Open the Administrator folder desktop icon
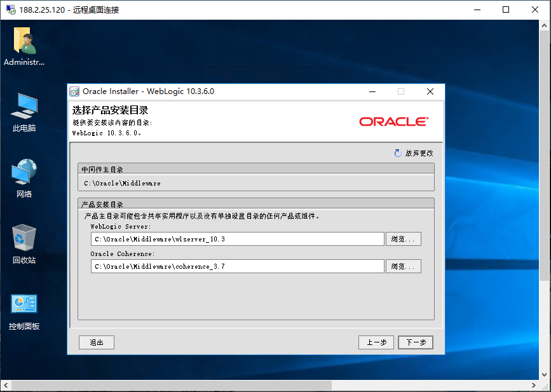The width and height of the screenshot is (551, 392). point(24,46)
